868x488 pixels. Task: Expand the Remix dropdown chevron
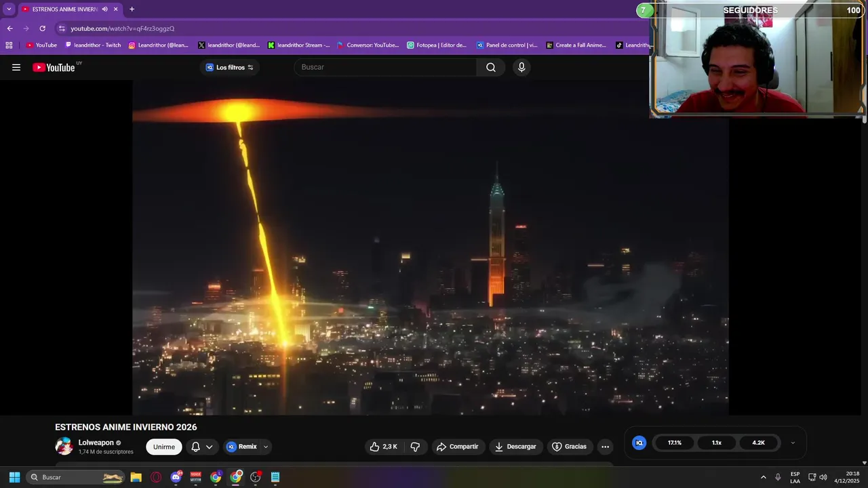click(x=266, y=447)
